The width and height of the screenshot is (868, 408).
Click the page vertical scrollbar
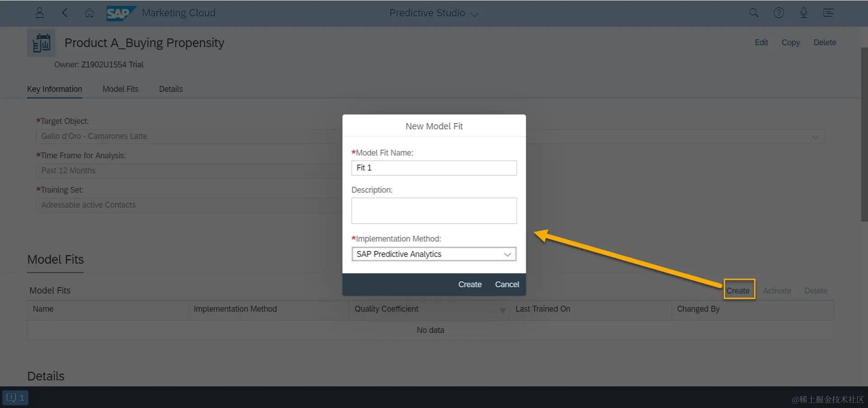coord(864,134)
